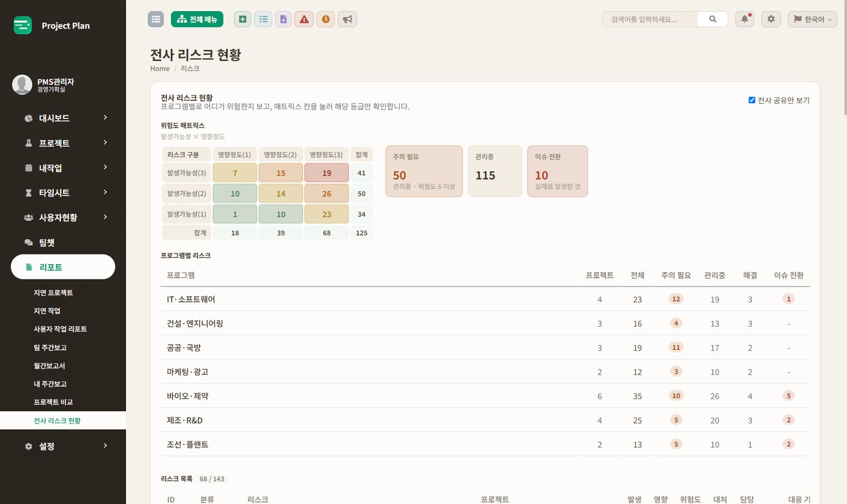Screen dimensions: 847x504
Task: Select the 관리중 summary card
Action: click(x=495, y=171)
